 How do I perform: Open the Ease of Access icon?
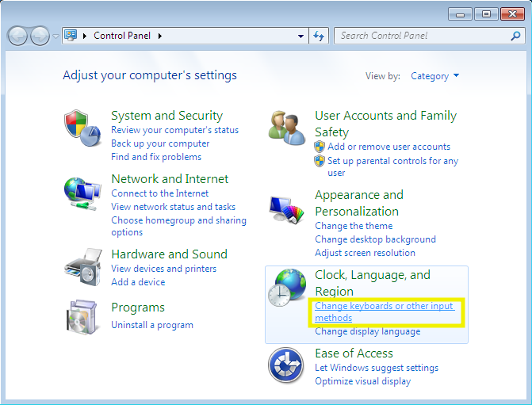click(x=286, y=367)
